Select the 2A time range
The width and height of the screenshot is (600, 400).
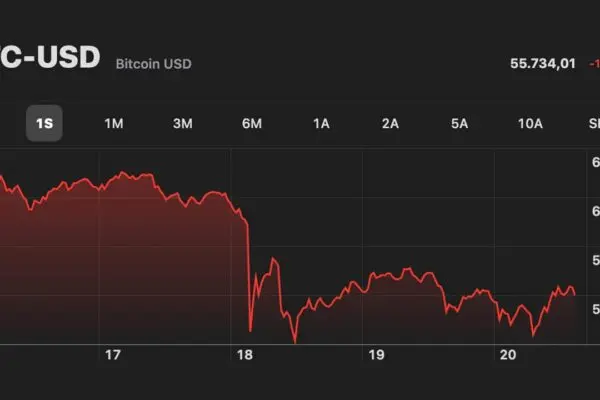pos(390,124)
